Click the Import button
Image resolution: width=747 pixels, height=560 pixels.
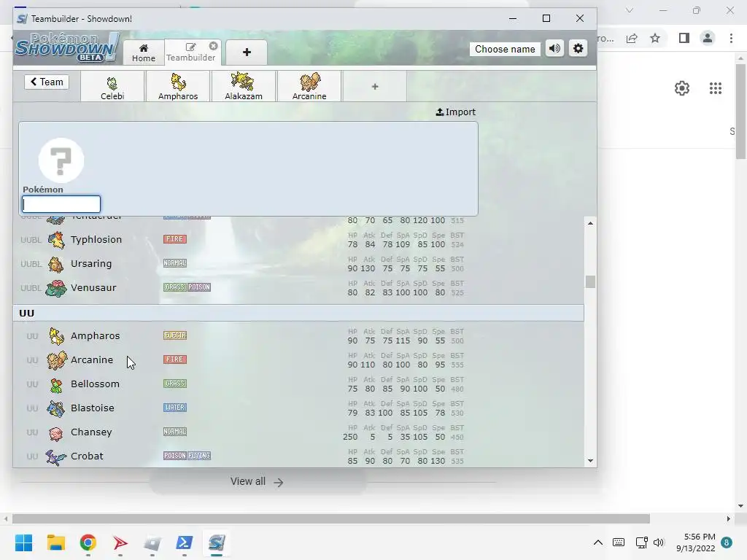pos(456,112)
